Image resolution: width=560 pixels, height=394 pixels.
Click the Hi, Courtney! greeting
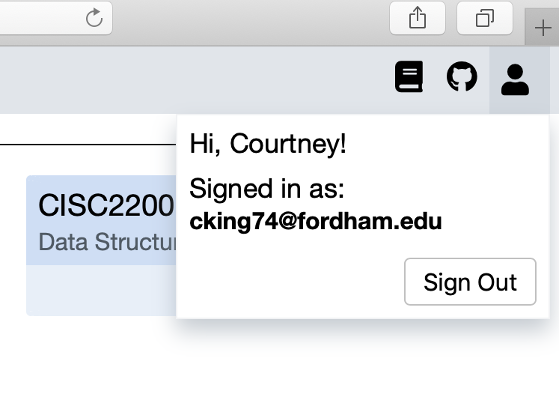point(268,144)
